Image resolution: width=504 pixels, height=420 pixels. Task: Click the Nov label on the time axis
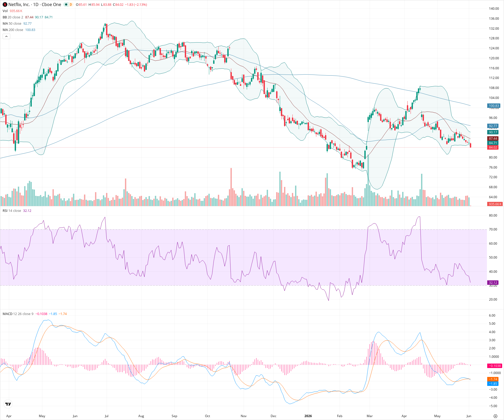244,416
